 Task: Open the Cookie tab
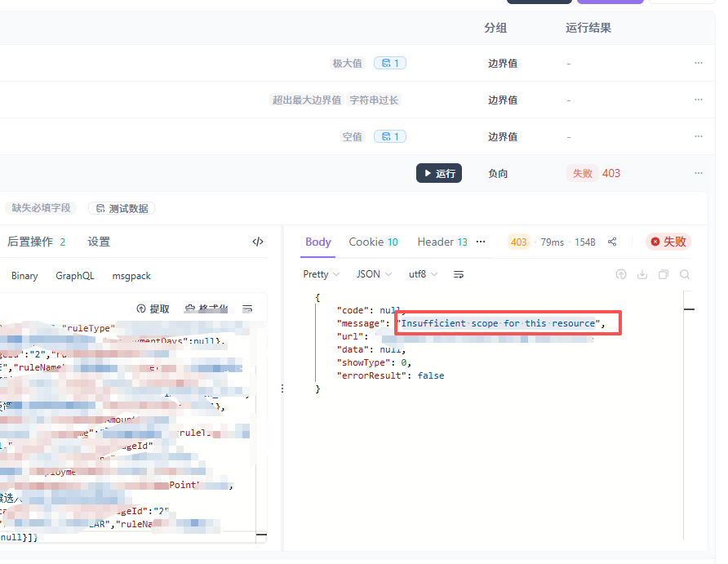pos(373,242)
